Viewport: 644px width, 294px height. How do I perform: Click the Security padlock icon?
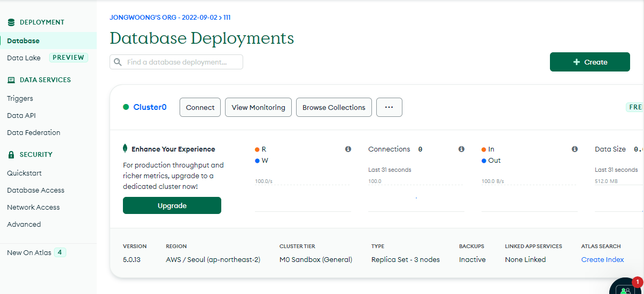(11, 155)
